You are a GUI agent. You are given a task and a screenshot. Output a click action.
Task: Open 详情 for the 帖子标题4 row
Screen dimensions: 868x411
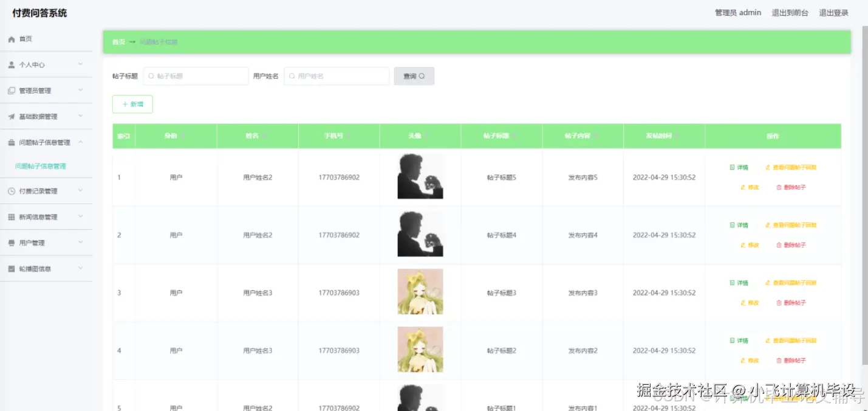739,225
